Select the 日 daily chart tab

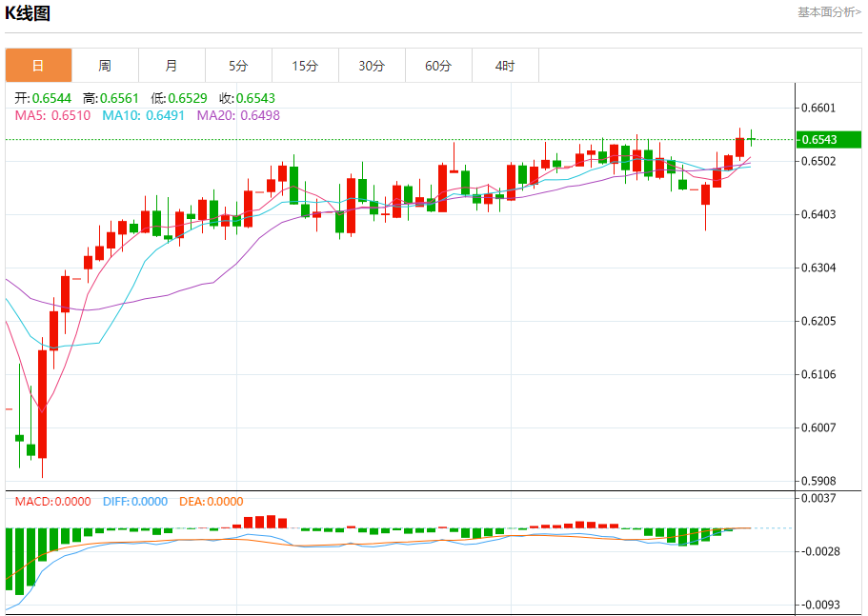click(x=39, y=66)
